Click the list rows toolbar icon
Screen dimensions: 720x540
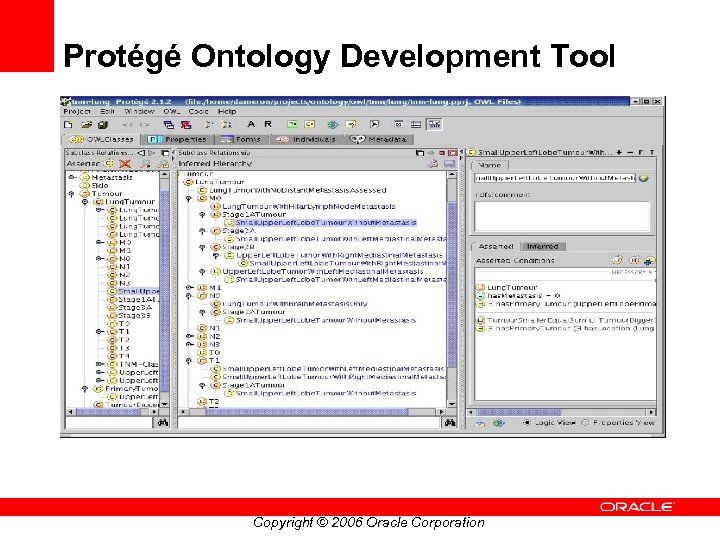[416, 124]
